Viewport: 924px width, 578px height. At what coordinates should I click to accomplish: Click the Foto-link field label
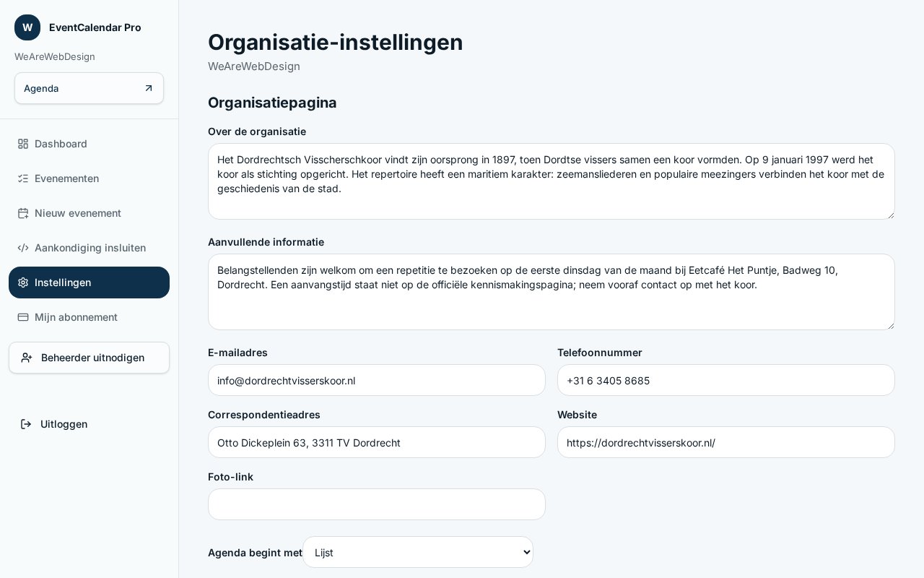230,477
